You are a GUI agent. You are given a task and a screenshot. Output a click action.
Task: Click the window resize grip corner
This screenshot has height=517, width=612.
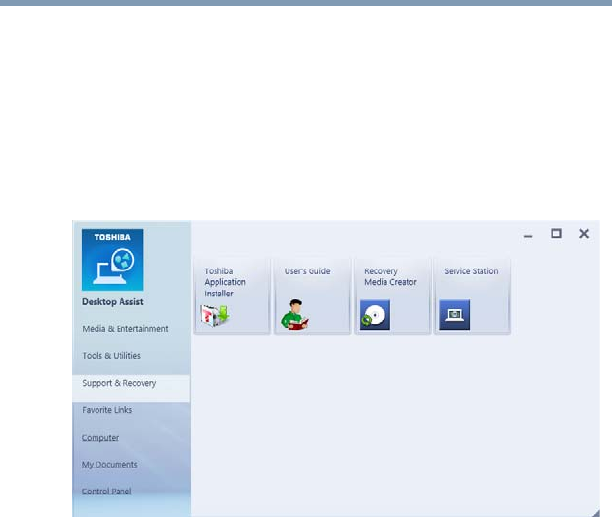[595, 513]
